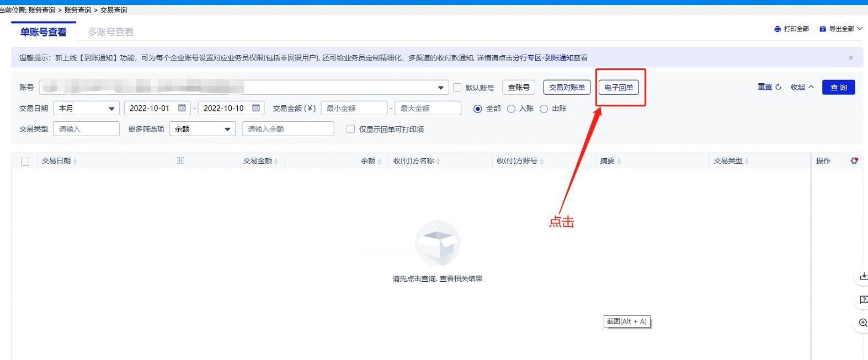Screen dimensions: 868x360
Task: Sort by 余额 column arrows
Action: (x=380, y=161)
